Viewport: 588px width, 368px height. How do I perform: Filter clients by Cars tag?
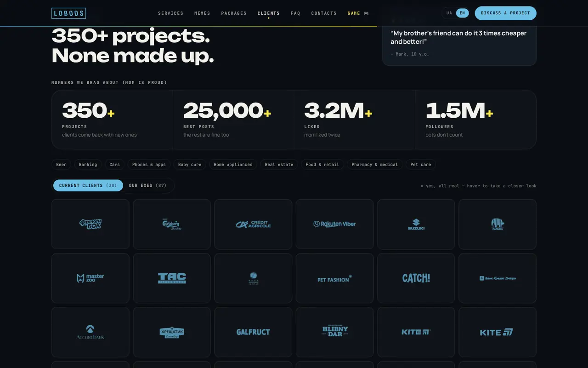[x=114, y=164]
